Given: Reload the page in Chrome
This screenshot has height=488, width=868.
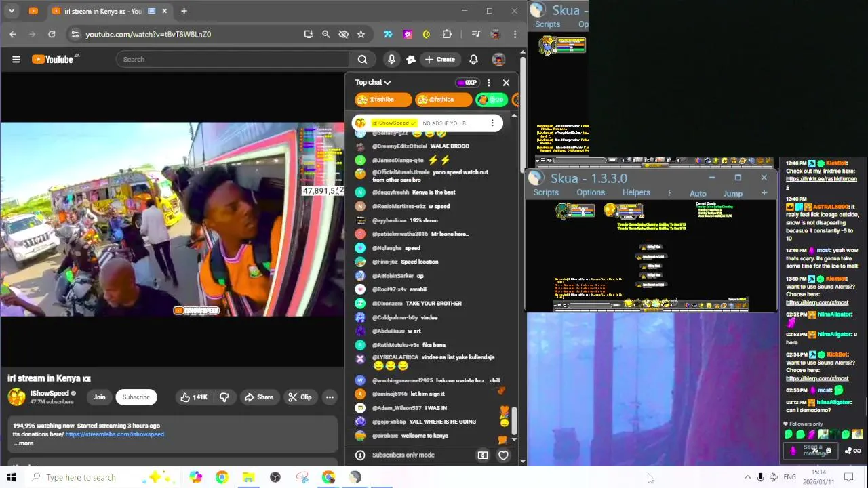Looking at the screenshot, I should point(52,34).
